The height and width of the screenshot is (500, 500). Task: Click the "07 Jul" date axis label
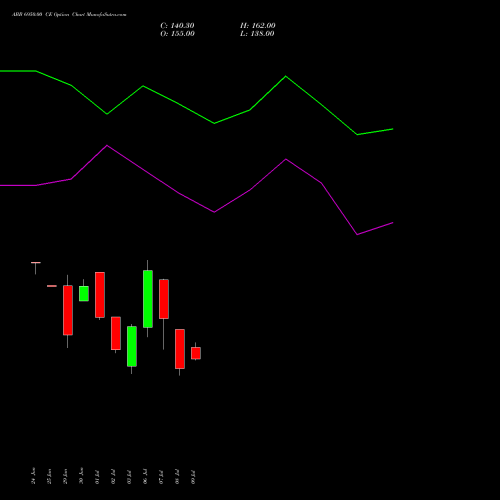point(161,476)
